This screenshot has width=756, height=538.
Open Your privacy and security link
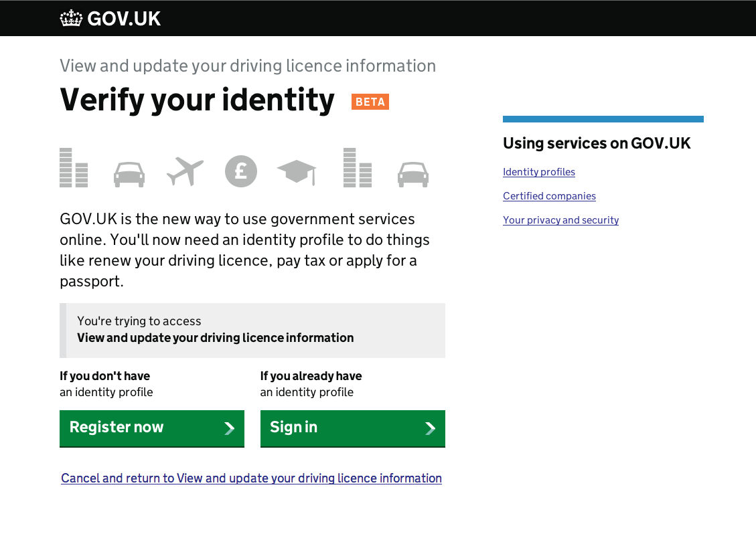(x=560, y=220)
